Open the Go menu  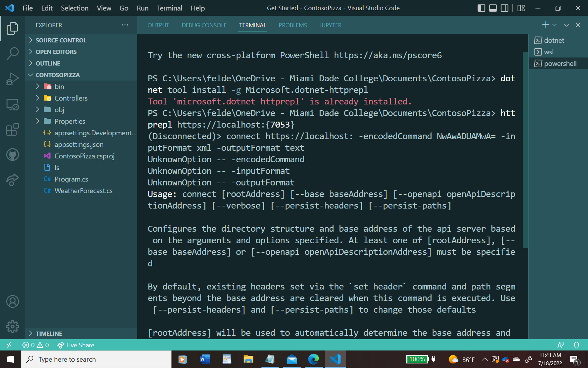click(124, 8)
